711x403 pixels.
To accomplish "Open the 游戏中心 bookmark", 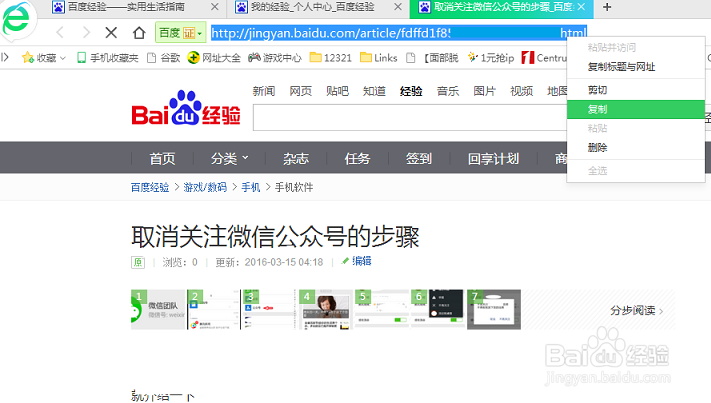I will tap(275, 58).
